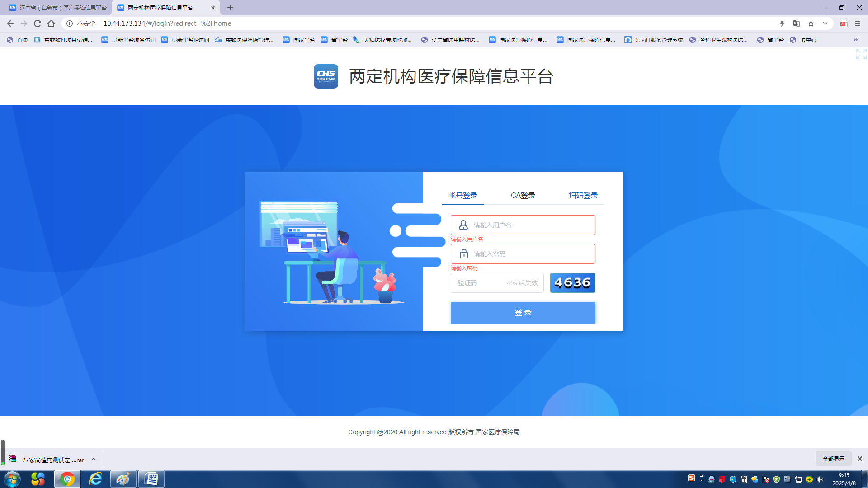
Task: Select the 扫码登录 tab
Action: click(x=583, y=196)
